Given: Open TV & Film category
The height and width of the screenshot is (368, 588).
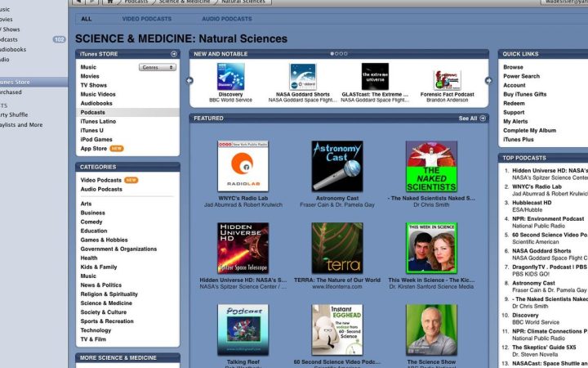Looking at the screenshot, I should click(x=93, y=339).
